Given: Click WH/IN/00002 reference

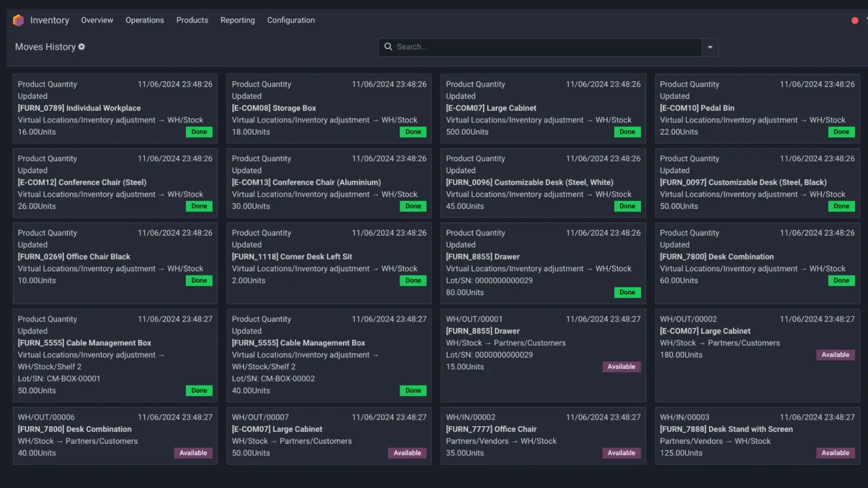Looking at the screenshot, I should click(x=471, y=417).
